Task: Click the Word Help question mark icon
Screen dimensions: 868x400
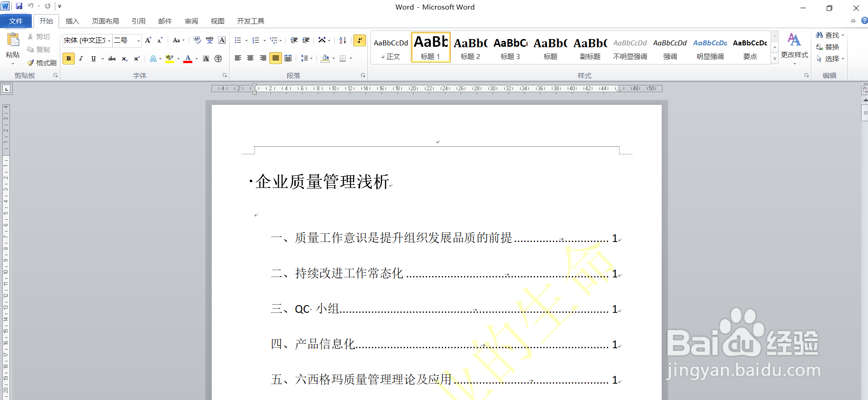Action: (864, 21)
